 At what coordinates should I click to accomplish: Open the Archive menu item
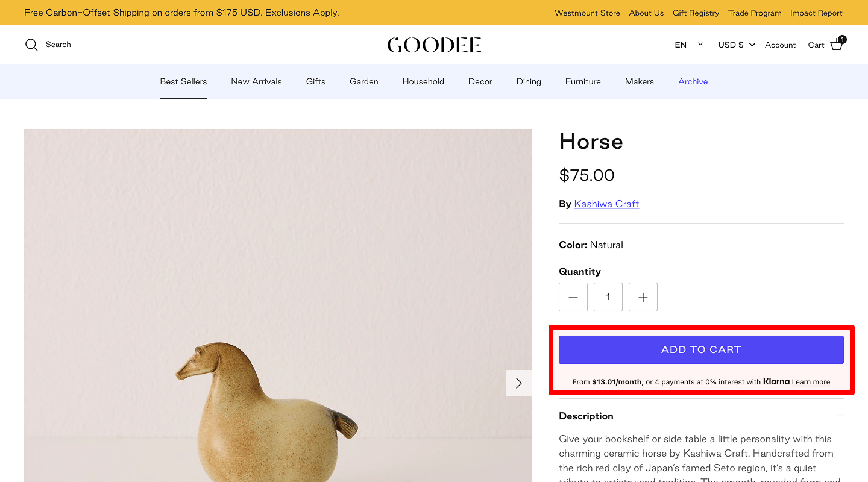(693, 81)
